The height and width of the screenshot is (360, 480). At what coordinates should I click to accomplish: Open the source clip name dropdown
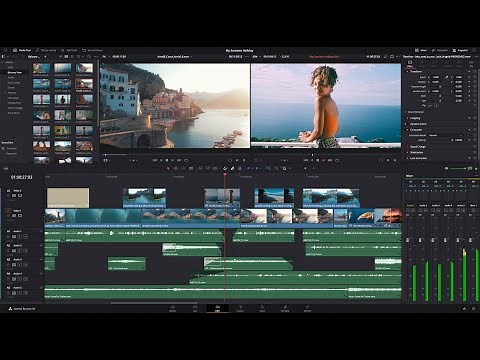point(174,57)
